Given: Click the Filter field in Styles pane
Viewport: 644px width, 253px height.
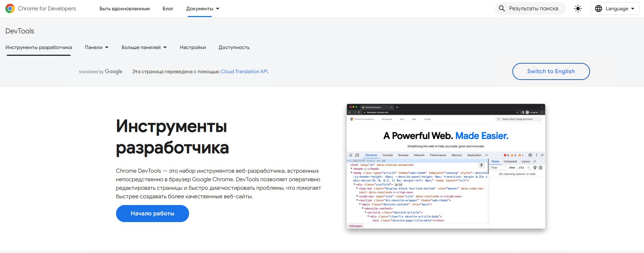Looking at the screenshot, I should [x=498, y=168].
